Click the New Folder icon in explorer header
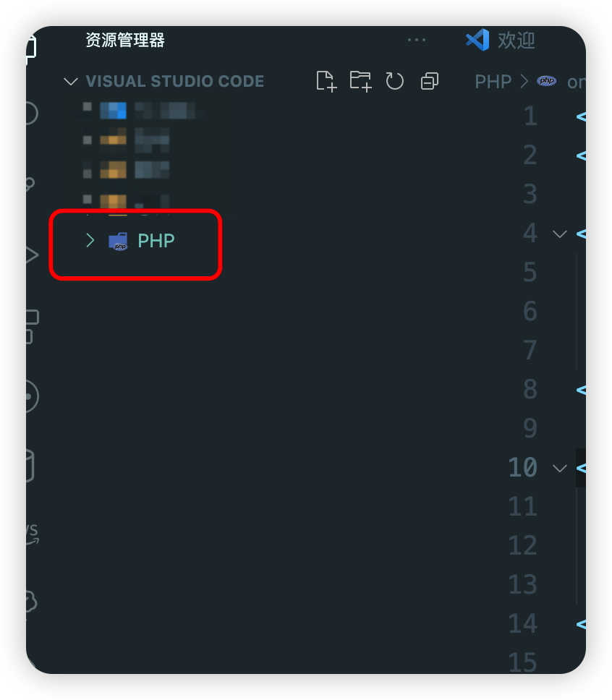The image size is (612, 700). point(360,81)
